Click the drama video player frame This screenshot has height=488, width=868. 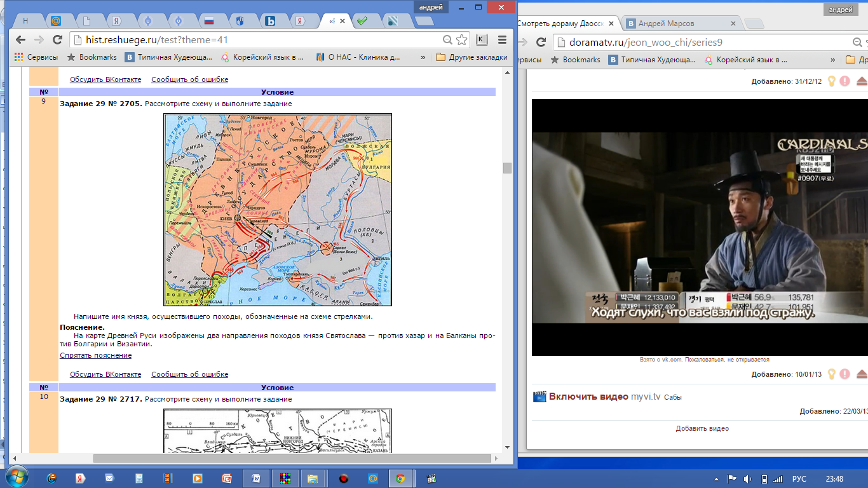[x=700, y=227]
